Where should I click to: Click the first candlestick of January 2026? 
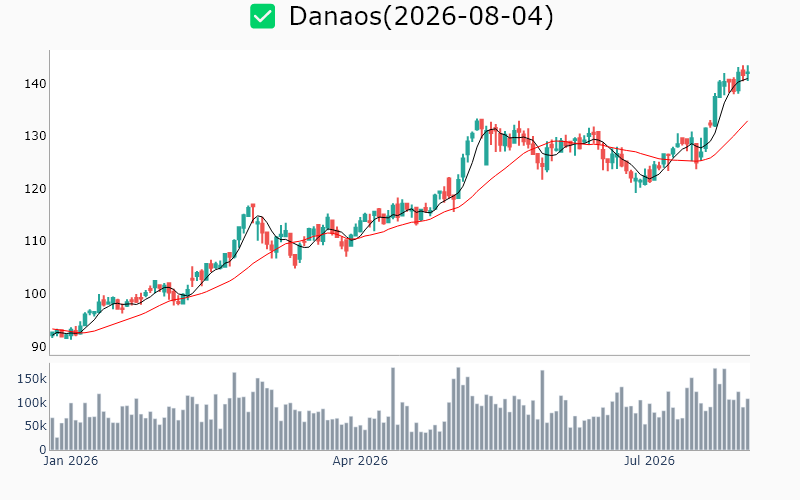click(52, 334)
